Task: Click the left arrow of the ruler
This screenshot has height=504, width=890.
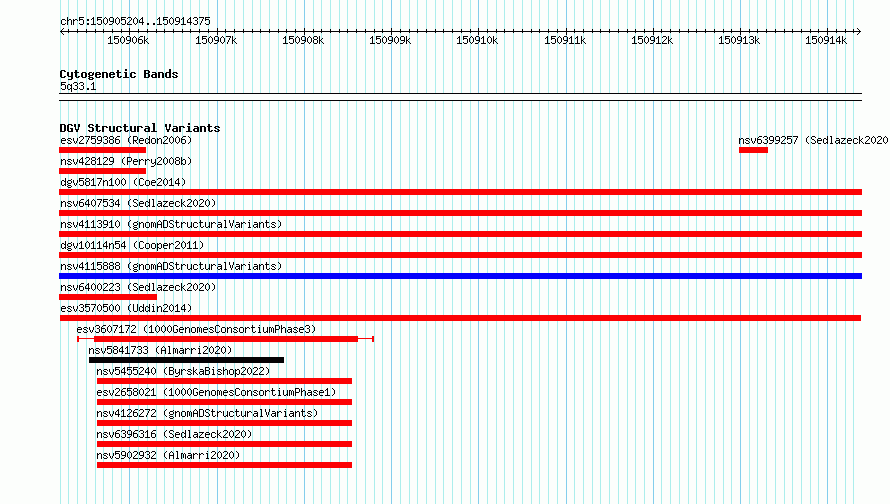Action: [62, 31]
